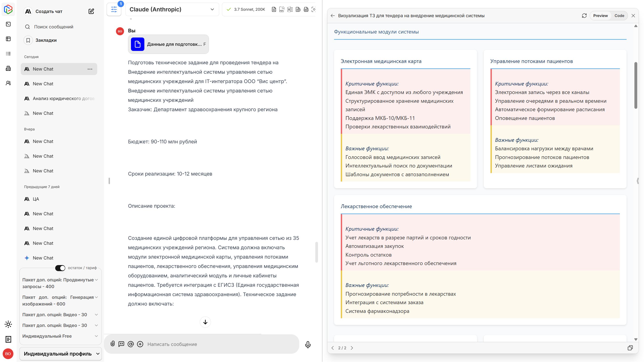The height and width of the screenshot is (362, 644).
Task: Open the New Chat with blue sparkle icon
Action: 59,258
